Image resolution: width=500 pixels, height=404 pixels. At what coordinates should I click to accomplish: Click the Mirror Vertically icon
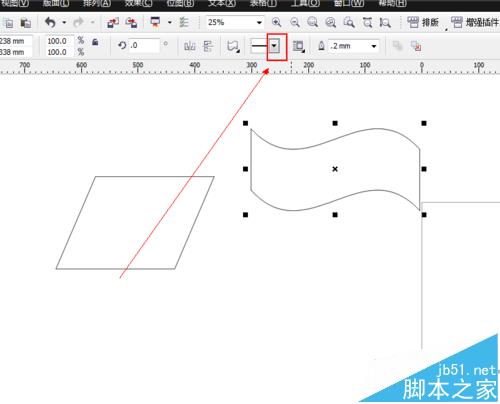pos(208,46)
